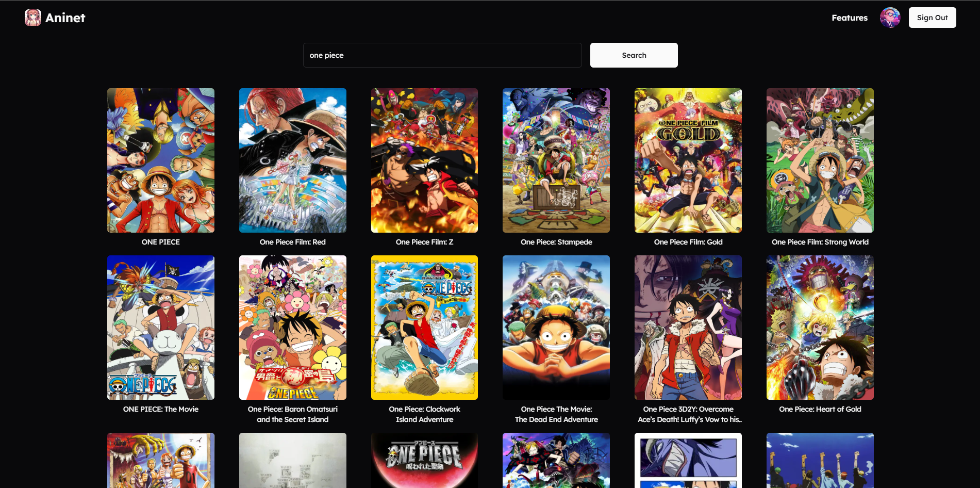The width and height of the screenshot is (980, 488).
Task: Open the One Piece 3D2Y poster
Action: (688, 328)
